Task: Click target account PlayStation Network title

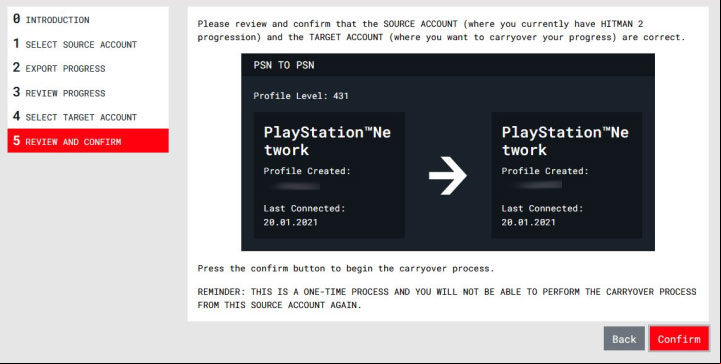Action: pyautogui.click(x=565, y=141)
